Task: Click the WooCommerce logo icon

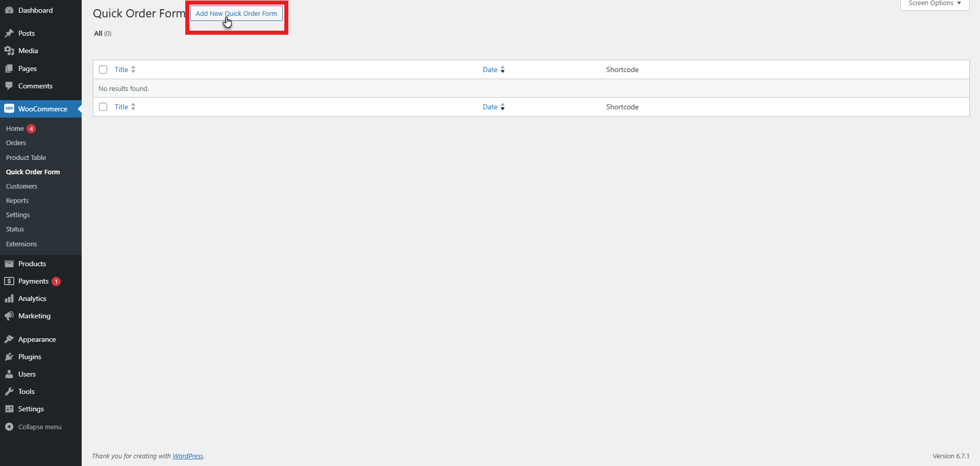Action: point(10,108)
